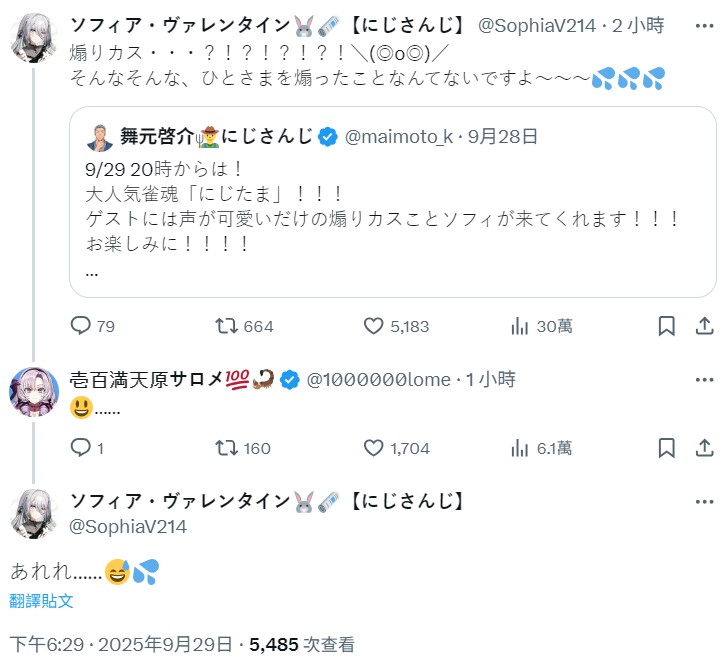
Task: Click 翻譯貼文 translate post link
Action: 41,601
